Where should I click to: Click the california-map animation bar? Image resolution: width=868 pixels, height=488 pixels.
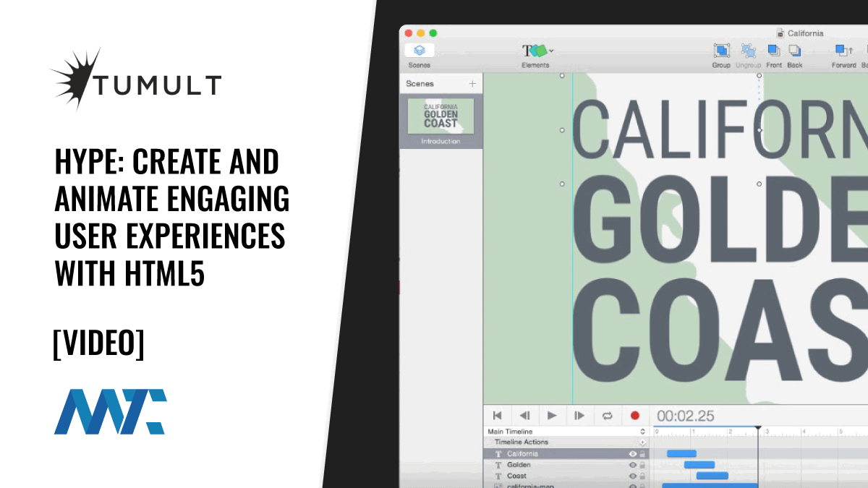pyautogui.click(x=710, y=486)
